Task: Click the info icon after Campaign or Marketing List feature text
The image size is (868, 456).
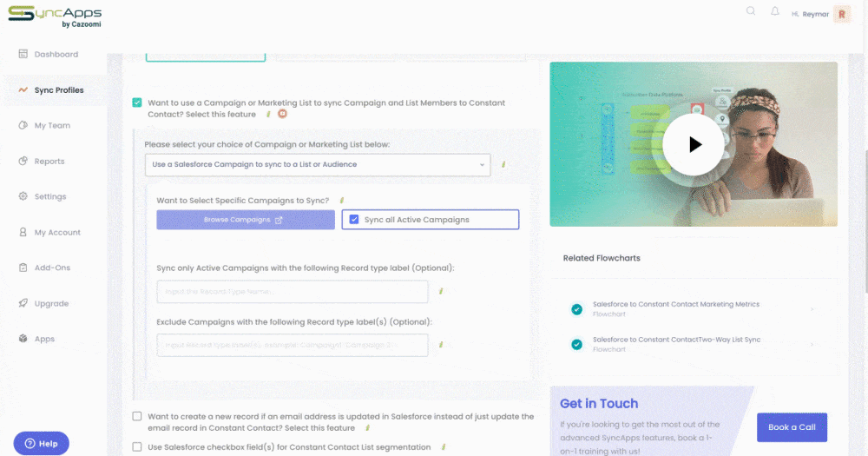Action: tap(268, 114)
